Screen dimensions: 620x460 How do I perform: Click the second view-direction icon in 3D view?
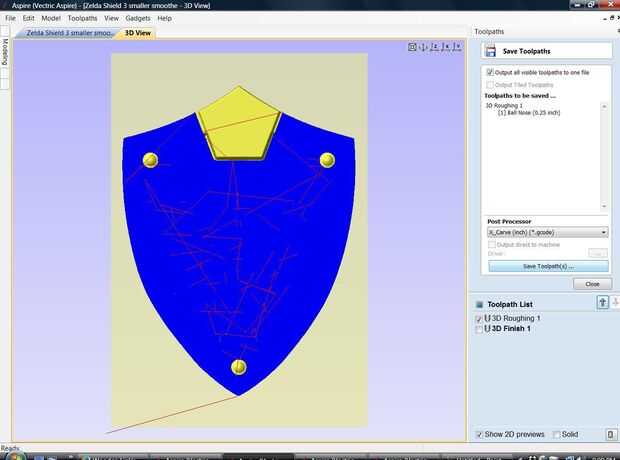[423, 47]
